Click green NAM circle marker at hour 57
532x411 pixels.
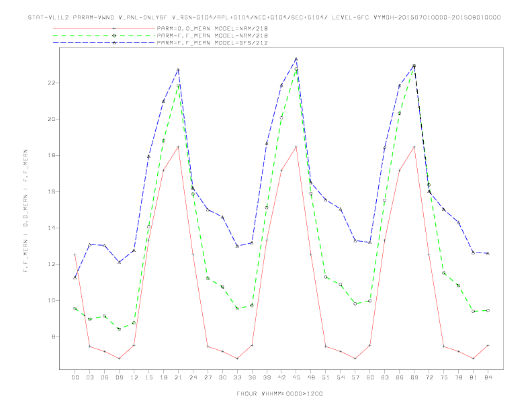[x=355, y=304]
